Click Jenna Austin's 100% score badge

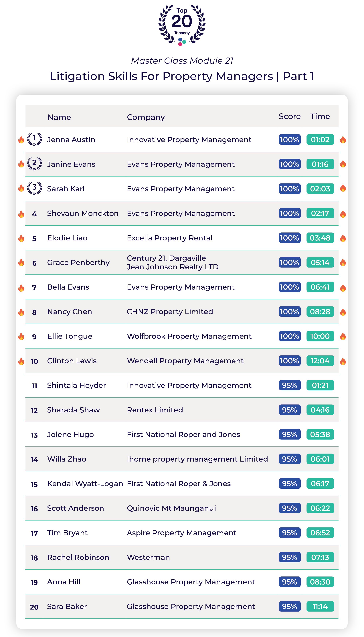tap(290, 139)
